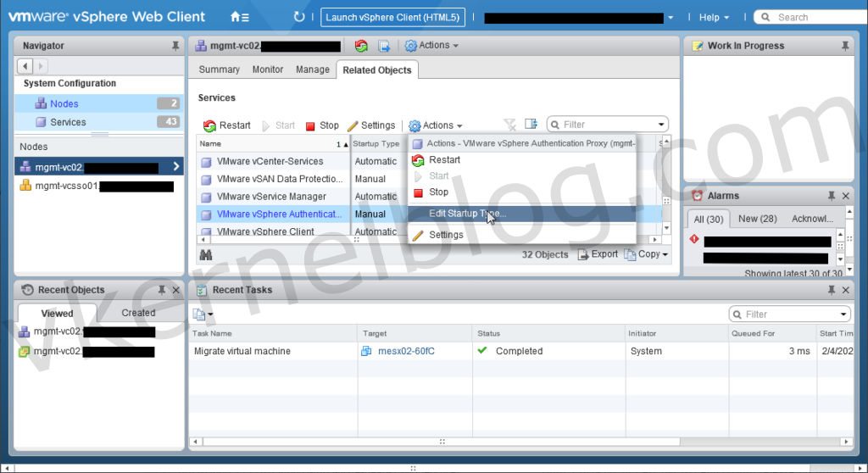Close the Recent Objects panel
Screen dimensions: 868x473
176,290
